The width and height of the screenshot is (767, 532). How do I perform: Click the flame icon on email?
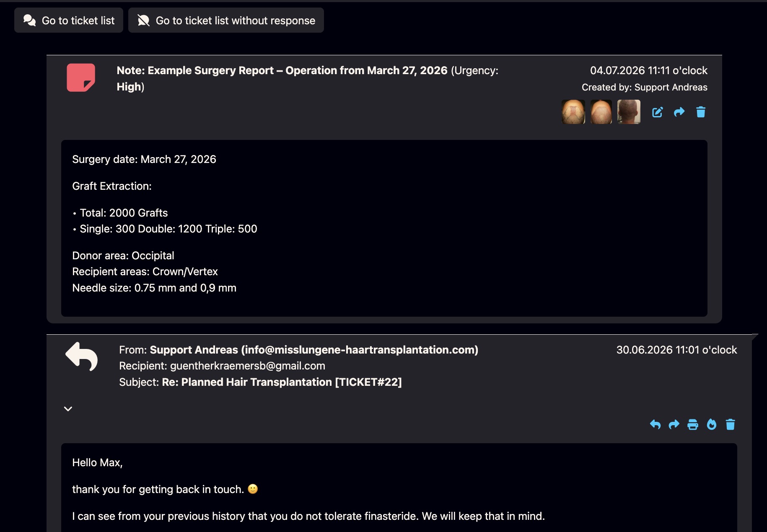click(x=712, y=424)
